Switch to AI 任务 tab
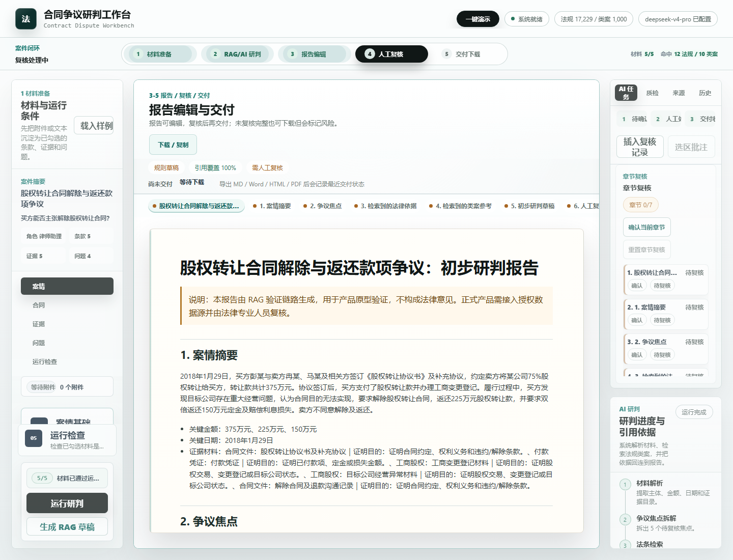 [x=626, y=93]
